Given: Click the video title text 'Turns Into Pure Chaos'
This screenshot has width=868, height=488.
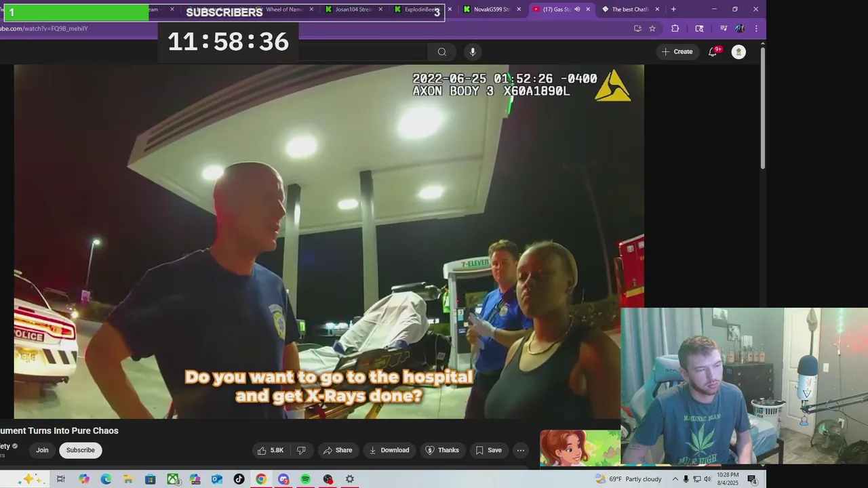Looking at the screenshot, I should [x=73, y=431].
